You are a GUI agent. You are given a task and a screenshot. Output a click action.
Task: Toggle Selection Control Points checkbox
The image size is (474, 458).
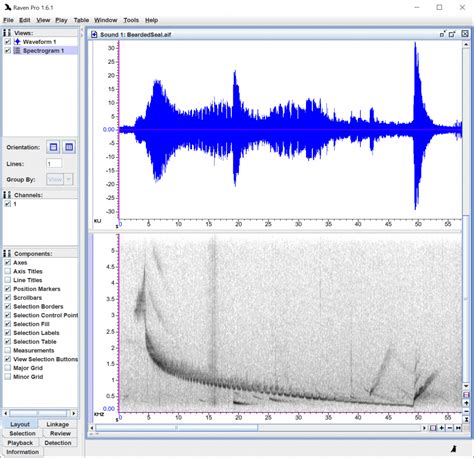pyautogui.click(x=8, y=315)
